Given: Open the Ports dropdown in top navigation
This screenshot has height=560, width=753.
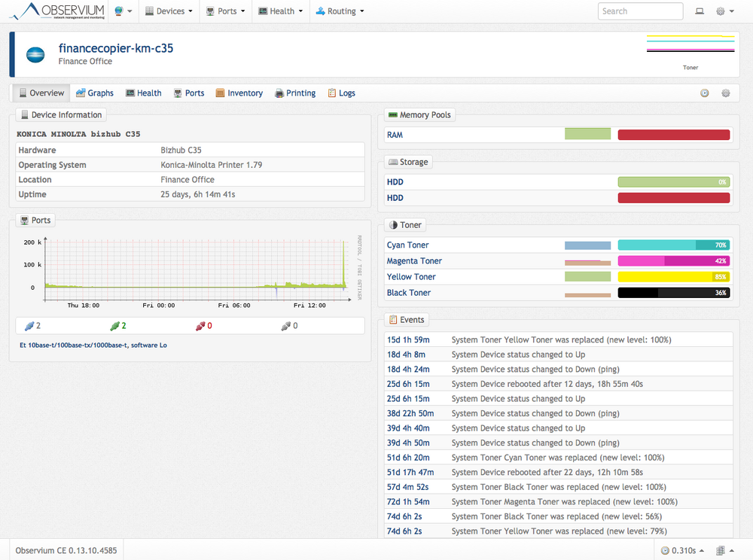Looking at the screenshot, I should (225, 11).
